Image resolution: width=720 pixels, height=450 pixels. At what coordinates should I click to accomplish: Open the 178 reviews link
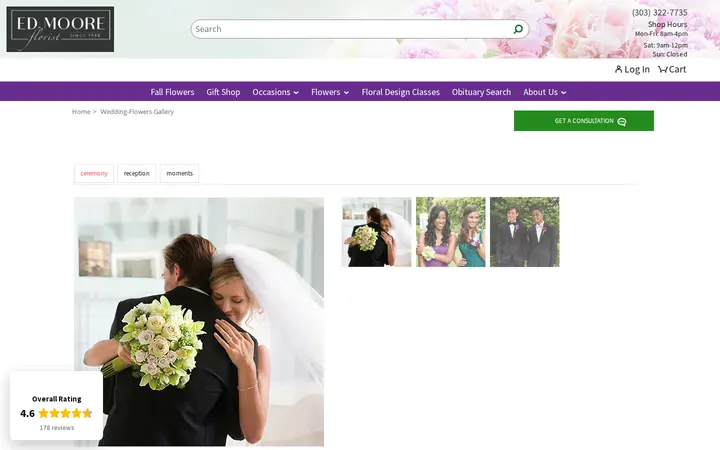(56, 428)
